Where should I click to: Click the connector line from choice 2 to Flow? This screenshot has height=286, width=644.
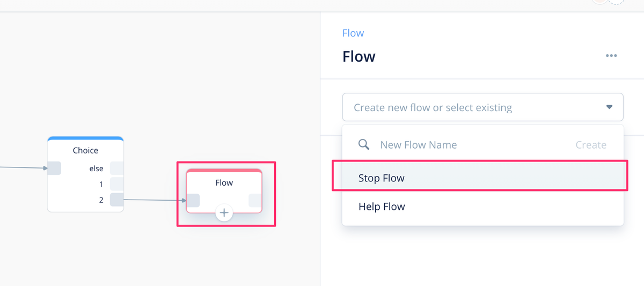coord(155,200)
